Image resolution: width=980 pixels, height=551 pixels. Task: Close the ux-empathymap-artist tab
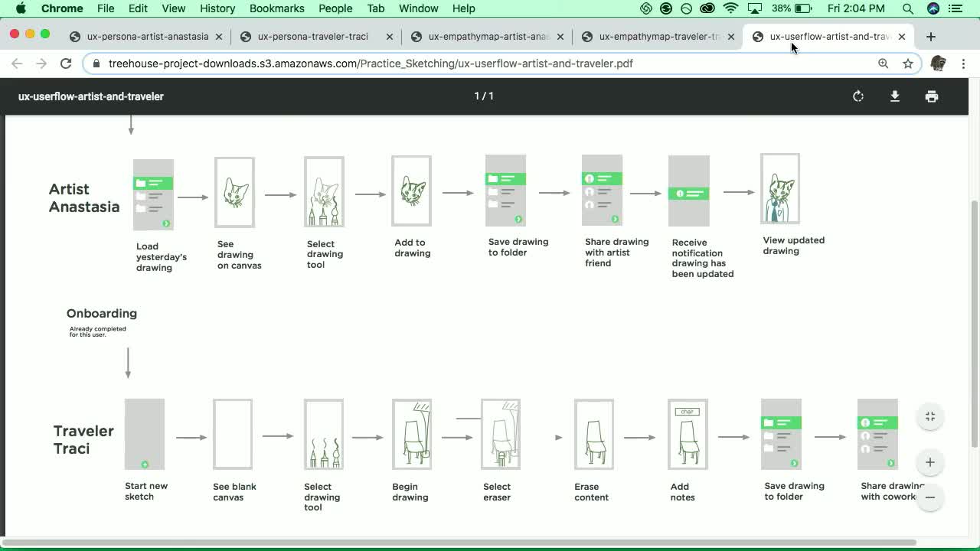[x=560, y=37]
